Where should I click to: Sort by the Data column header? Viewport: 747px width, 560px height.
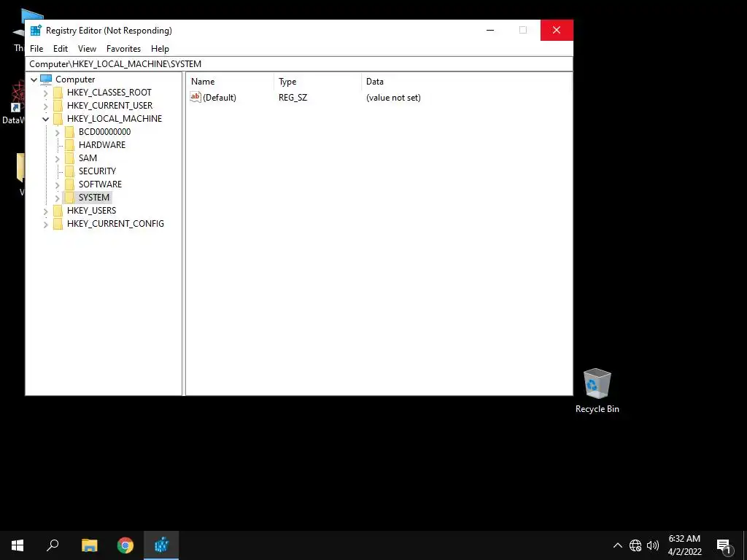coord(466,82)
